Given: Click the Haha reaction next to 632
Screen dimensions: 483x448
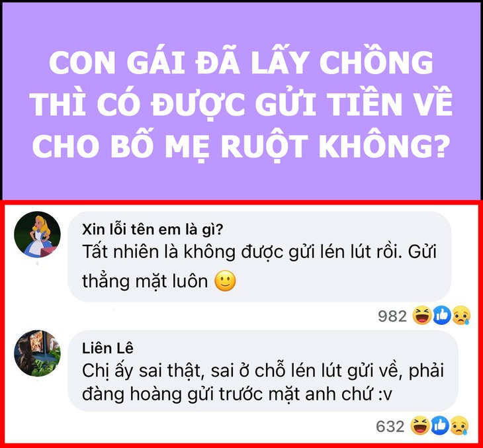Looking at the screenshot, I should (x=420, y=426).
